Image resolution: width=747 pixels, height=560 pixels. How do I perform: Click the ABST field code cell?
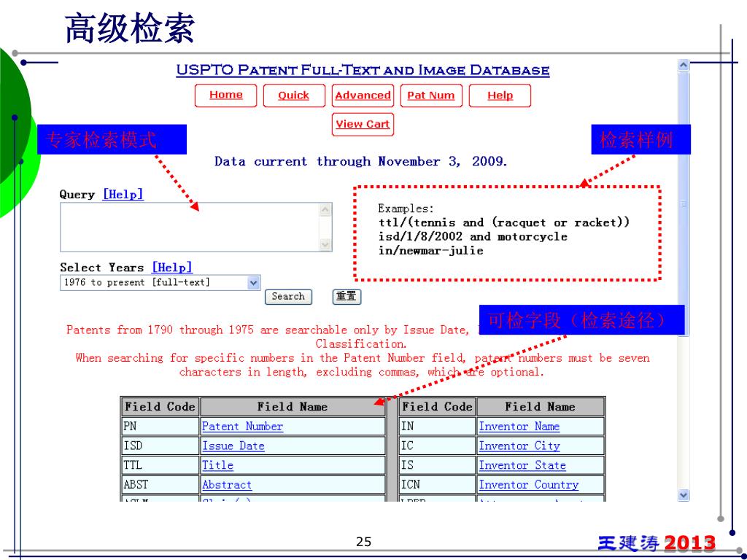[160, 485]
